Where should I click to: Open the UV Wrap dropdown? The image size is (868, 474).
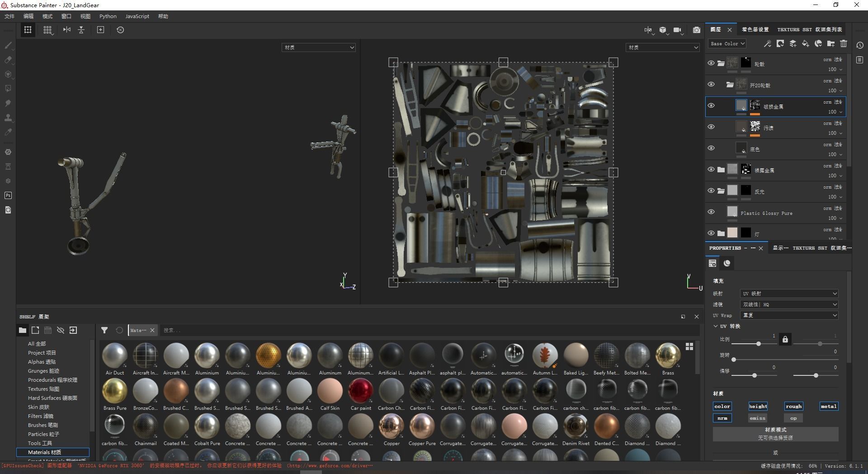click(x=789, y=315)
